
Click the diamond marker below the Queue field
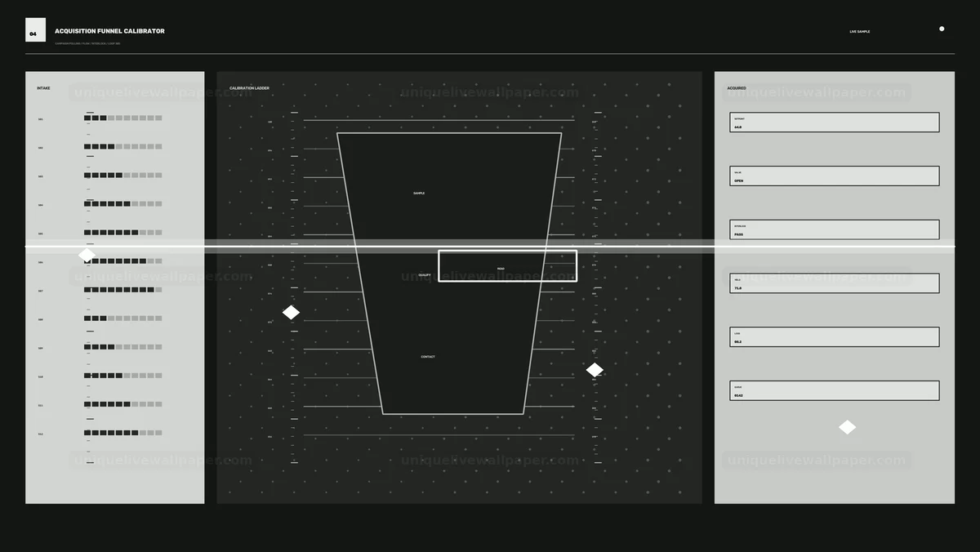point(847,427)
